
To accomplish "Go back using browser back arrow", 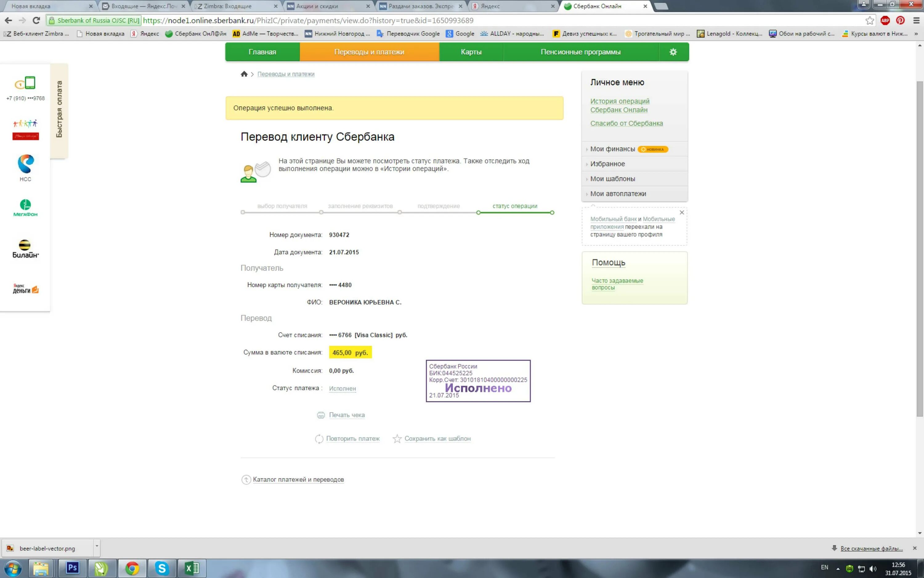I will pyautogui.click(x=8, y=20).
